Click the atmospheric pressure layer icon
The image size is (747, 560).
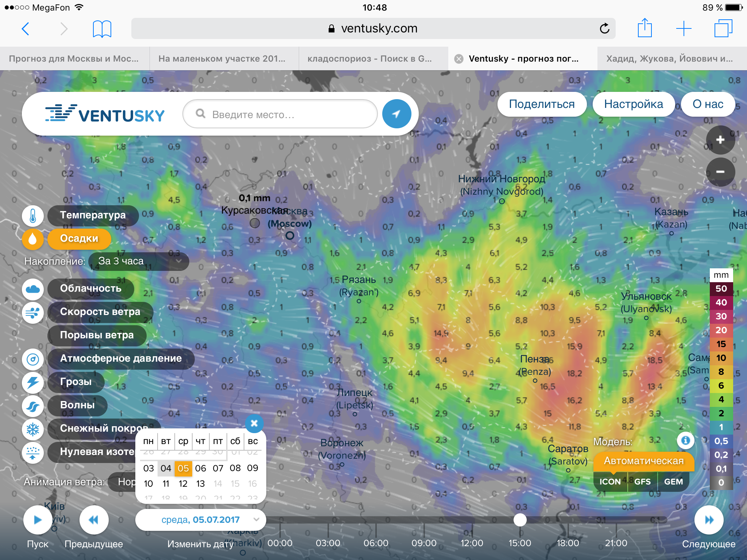click(32, 359)
